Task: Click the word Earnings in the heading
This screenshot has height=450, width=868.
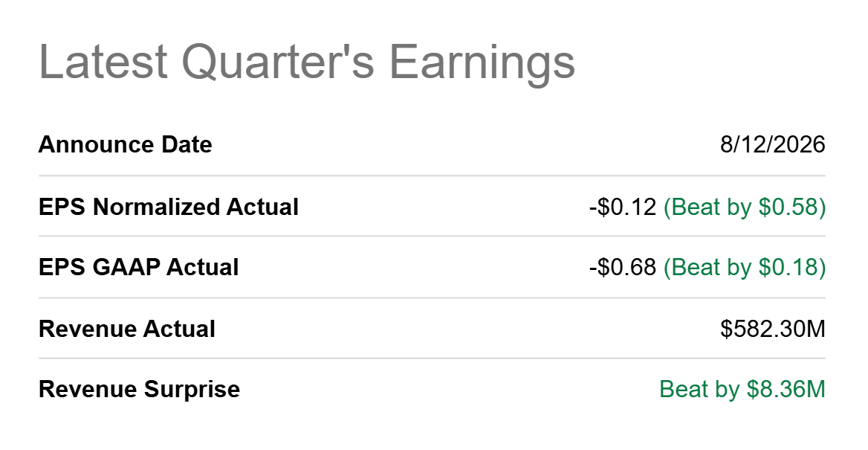Action: (x=482, y=62)
